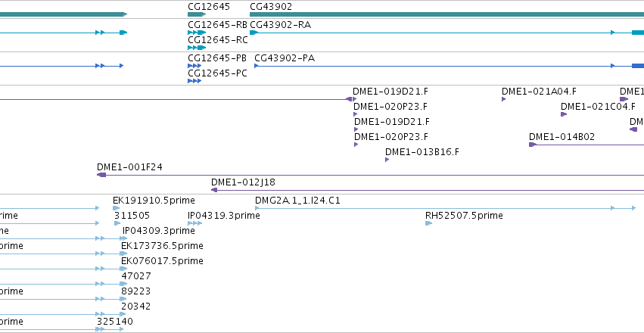Select the RH52507.5prime EST label
The width and height of the screenshot is (644, 333).
click(x=464, y=216)
